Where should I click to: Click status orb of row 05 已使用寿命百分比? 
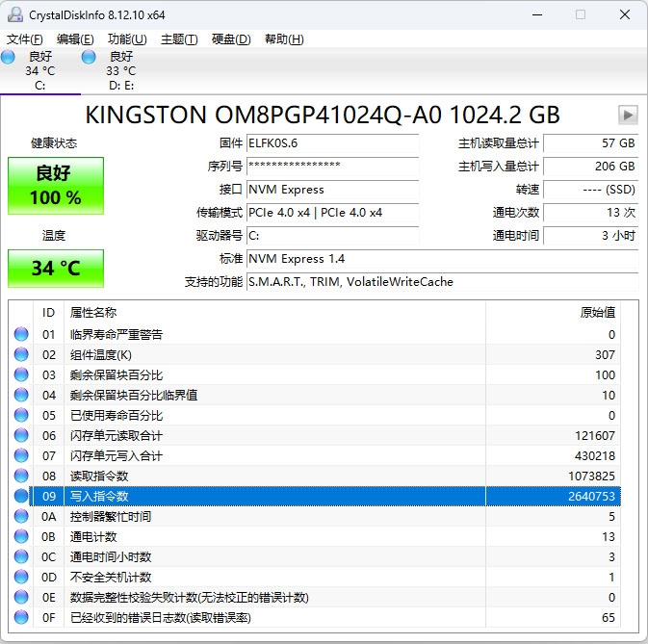click(x=21, y=415)
